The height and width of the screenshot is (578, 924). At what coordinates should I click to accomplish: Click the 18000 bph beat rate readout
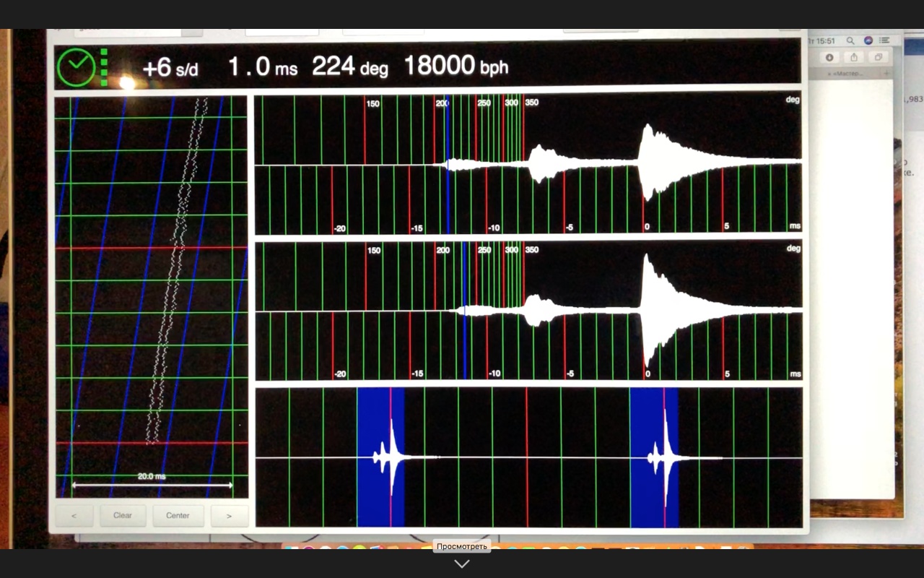tap(456, 67)
